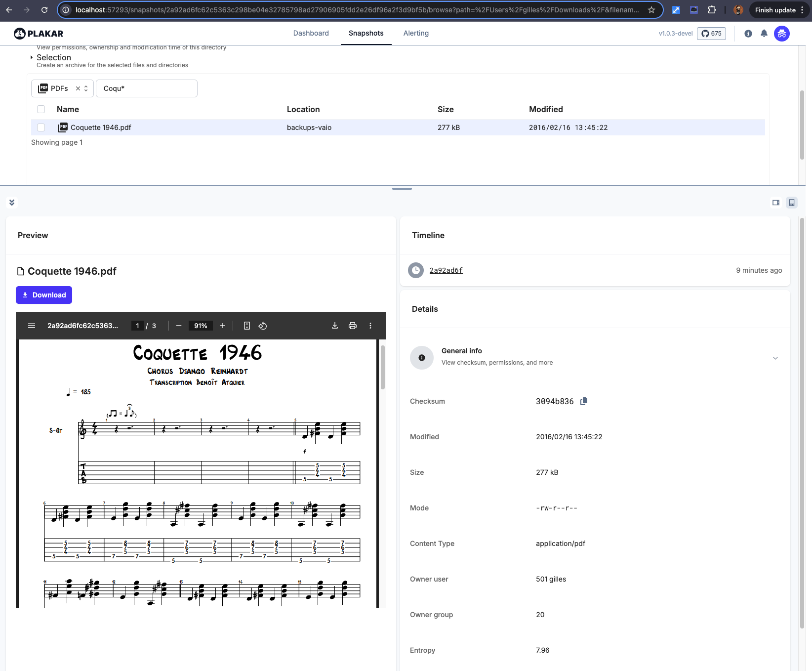
Task: Copy the checksum to clipboard
Action: [584, 401]
